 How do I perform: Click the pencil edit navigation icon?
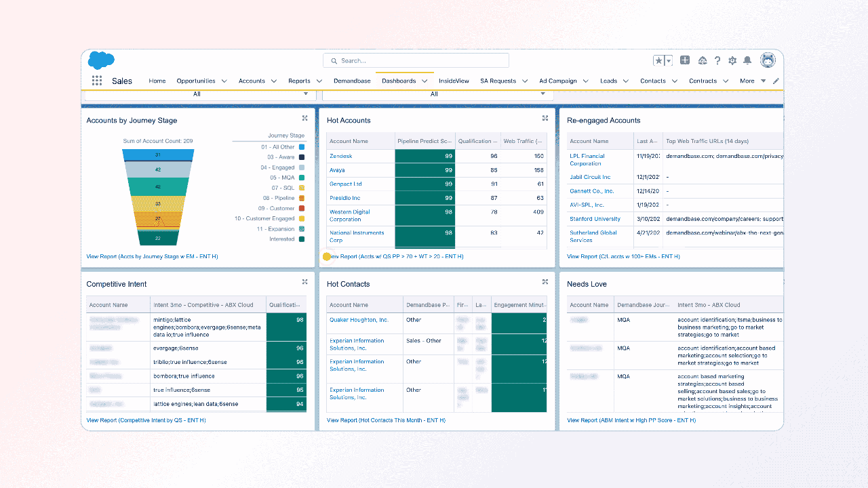click(x=776, y=81)
